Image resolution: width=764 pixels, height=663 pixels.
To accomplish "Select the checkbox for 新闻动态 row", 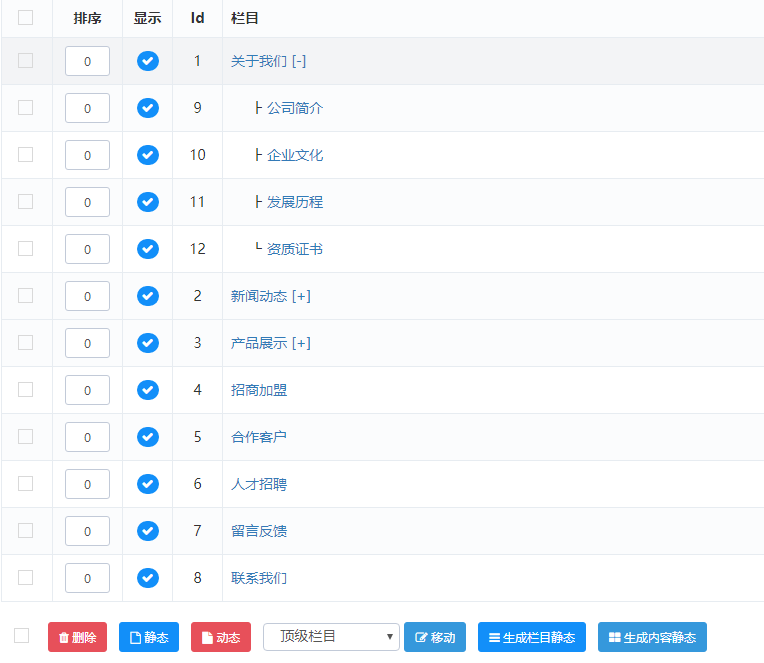I will (25, 295).
